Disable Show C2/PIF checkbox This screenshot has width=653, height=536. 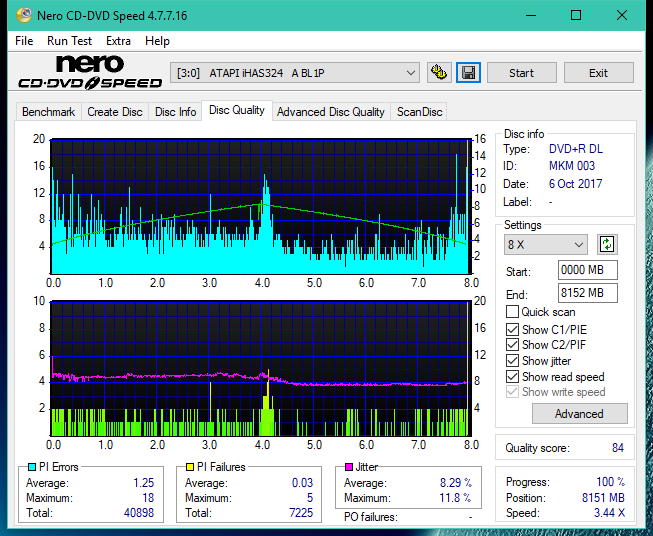512,345
